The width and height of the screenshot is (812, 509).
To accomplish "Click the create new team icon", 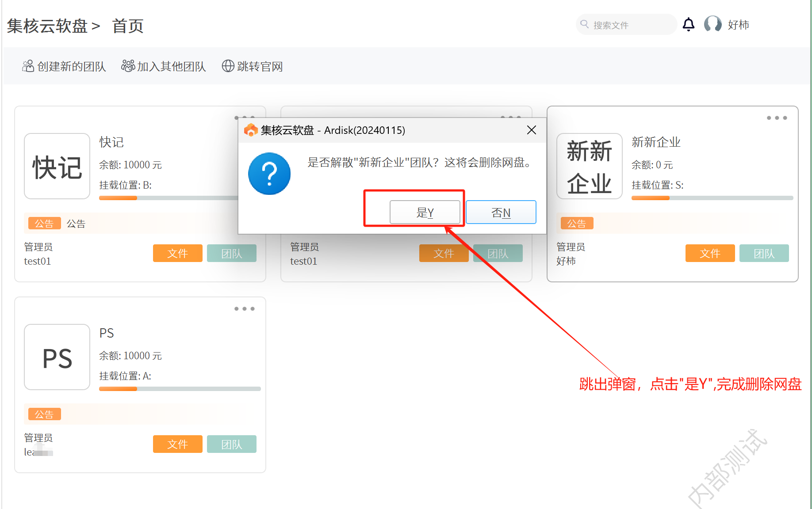I will (x=28, y=66).
